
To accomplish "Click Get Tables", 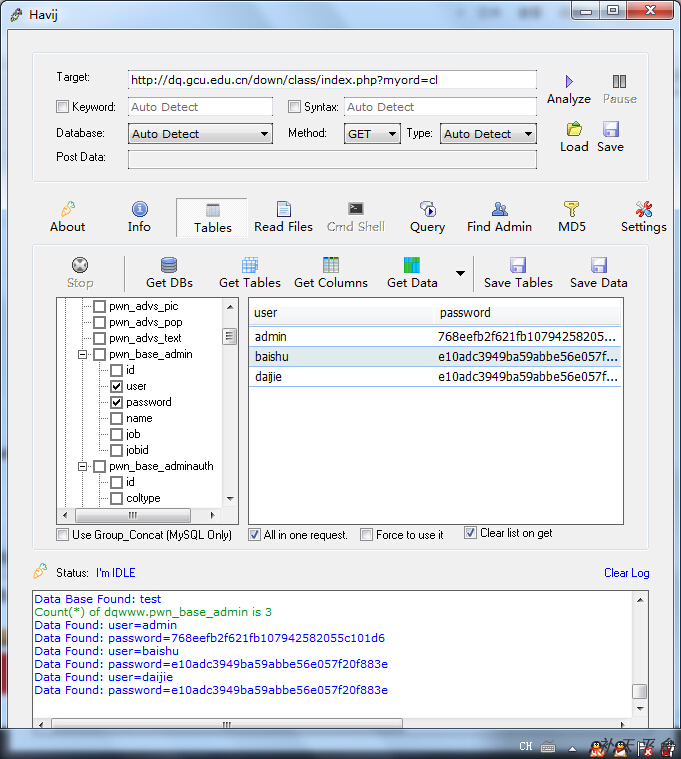I will click(x=250, y=273).
